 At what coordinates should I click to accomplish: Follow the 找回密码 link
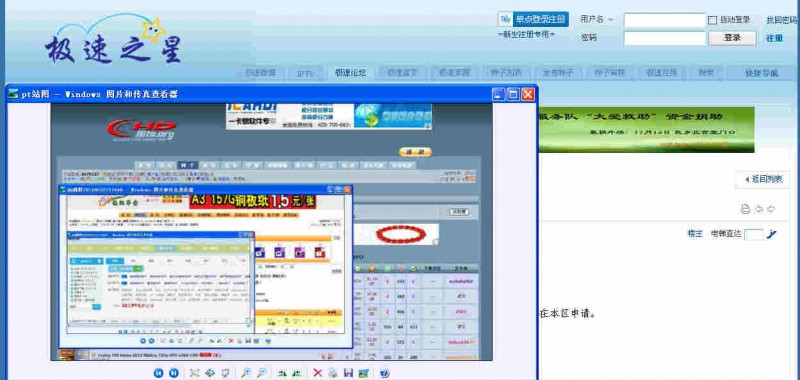[x=782, y=20]
